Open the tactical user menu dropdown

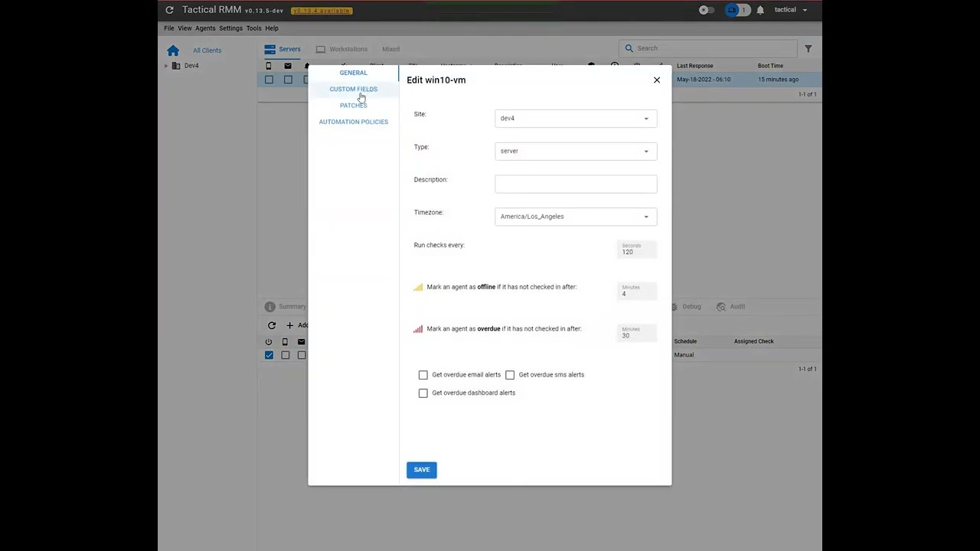coord(790,10)
